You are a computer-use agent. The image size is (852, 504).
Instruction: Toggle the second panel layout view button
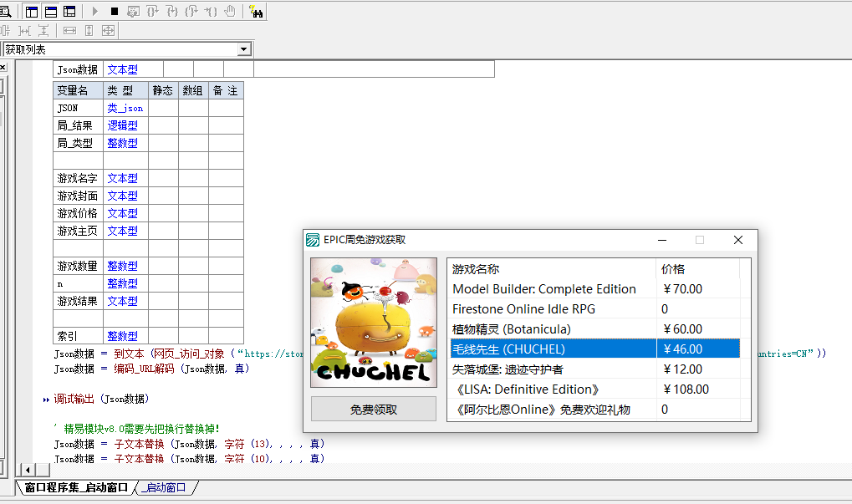click(x=50, y=11)
